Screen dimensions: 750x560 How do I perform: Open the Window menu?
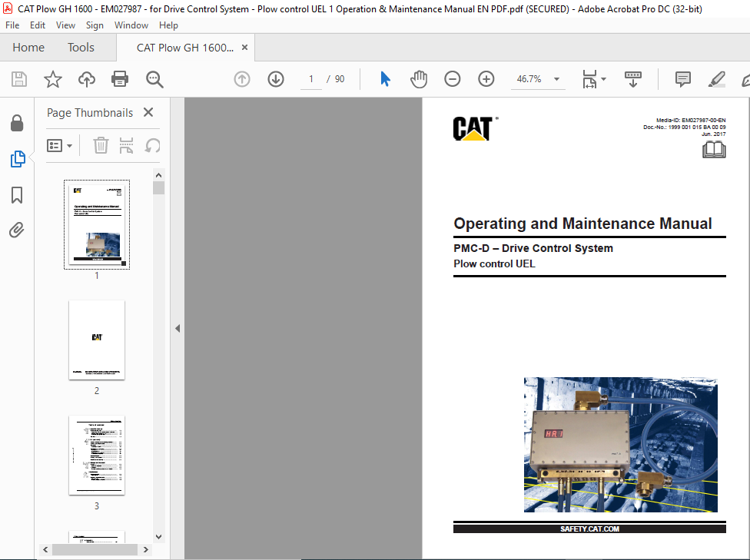coord(131,25)
